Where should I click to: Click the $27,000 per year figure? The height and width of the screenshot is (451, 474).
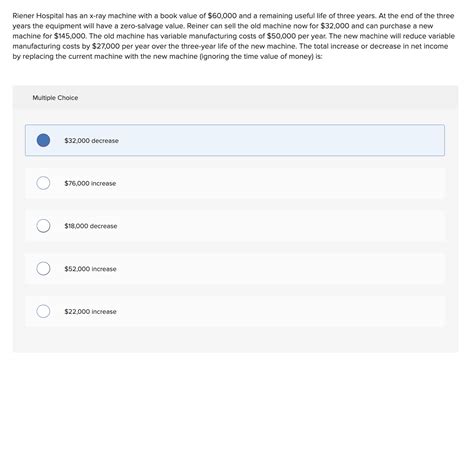106,46
